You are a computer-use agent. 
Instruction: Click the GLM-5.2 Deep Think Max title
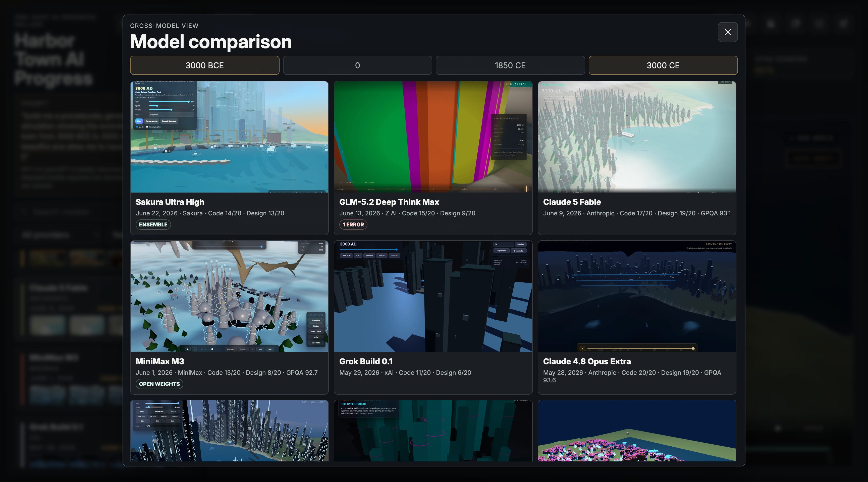tap(389, 202)
